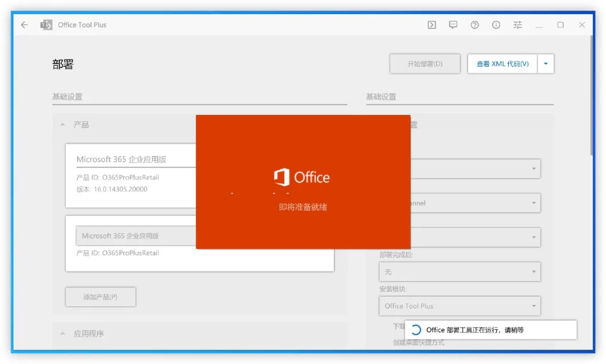The image size is (606, 364).
Task: Open the 安装模块 dropdown showing Office Tool Plus
Action: click(460, 306)
